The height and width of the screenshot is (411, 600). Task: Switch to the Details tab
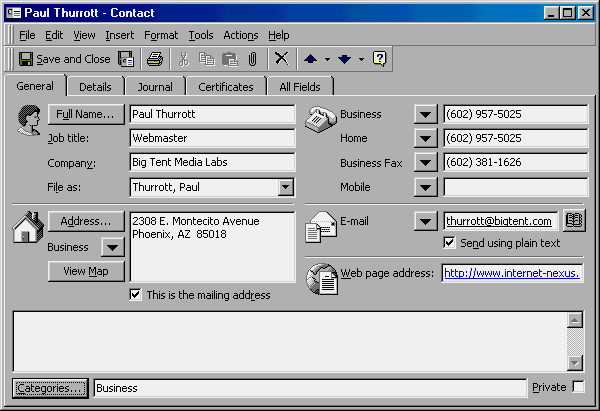click(x=95, y=87)
